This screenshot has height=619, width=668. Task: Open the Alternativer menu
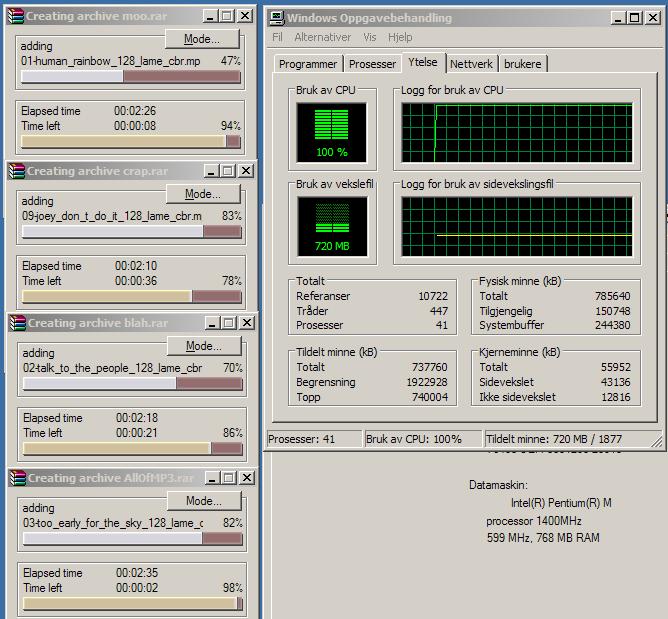[322, 37]
